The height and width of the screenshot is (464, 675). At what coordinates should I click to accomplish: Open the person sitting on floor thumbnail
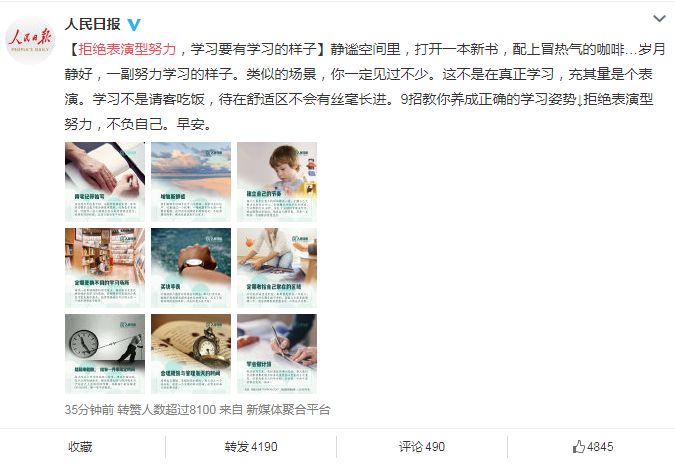pyautogui.click(x=277, y=268)
